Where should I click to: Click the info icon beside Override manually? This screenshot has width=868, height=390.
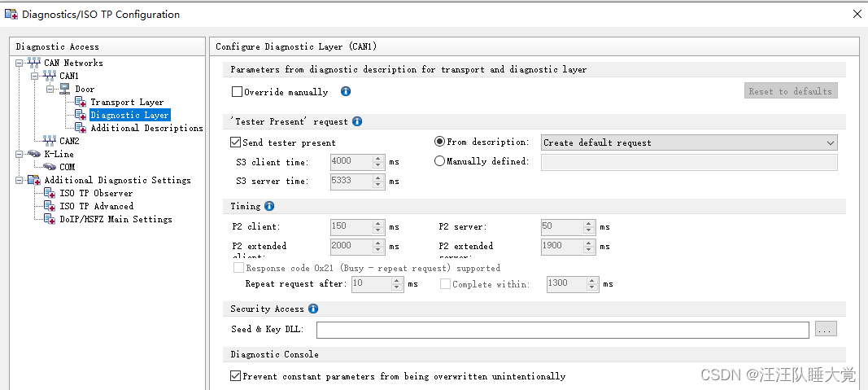coord(345,92)
